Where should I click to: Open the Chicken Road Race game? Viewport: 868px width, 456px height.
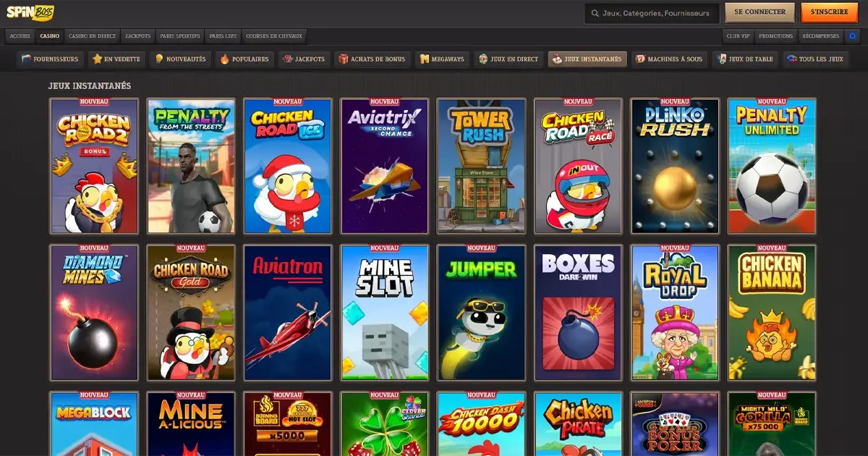pos(579,166)
